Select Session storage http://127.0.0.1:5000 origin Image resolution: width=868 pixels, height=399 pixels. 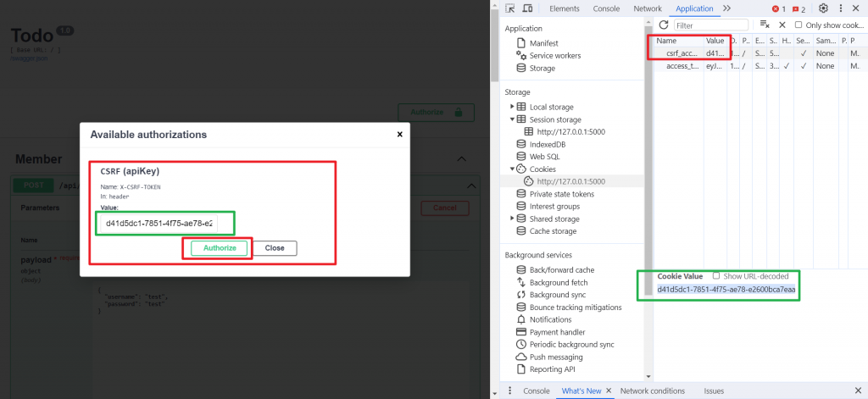point(570,131)
